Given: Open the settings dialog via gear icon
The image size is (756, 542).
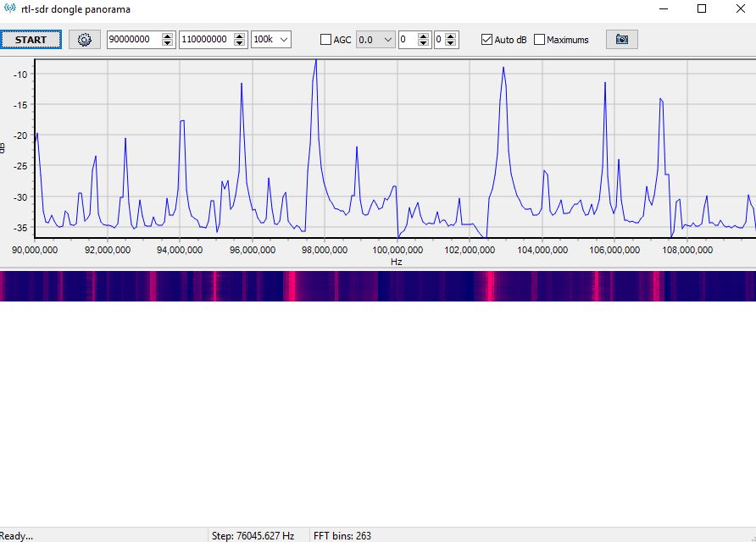Looking at the screenshot, I should coord(83,39).
